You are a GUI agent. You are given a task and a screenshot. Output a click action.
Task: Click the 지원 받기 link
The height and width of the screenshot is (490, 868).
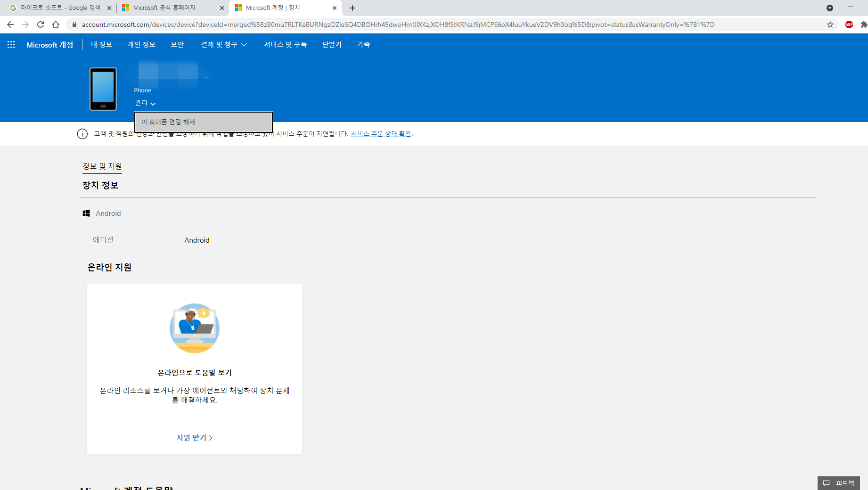pyautogui.click(x=195, y=438)
